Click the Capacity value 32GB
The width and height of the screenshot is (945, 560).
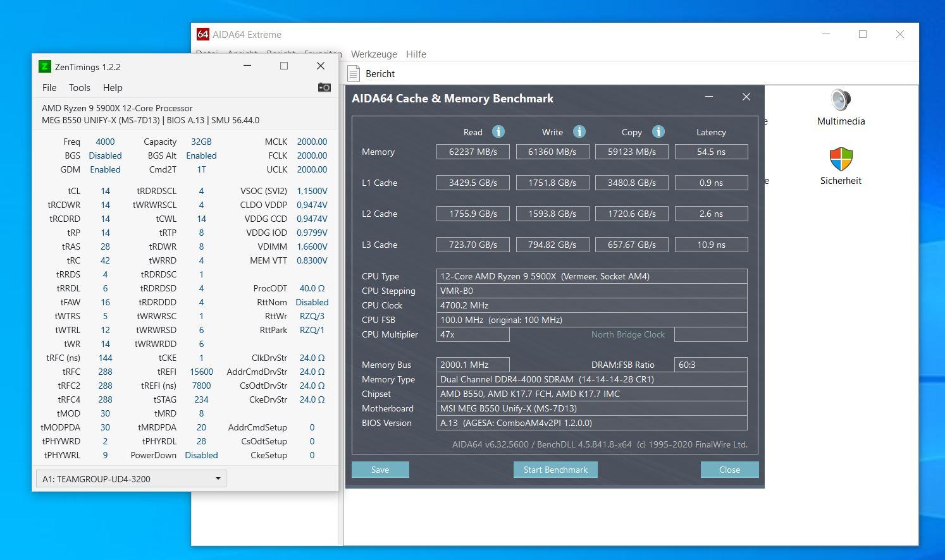201,142
